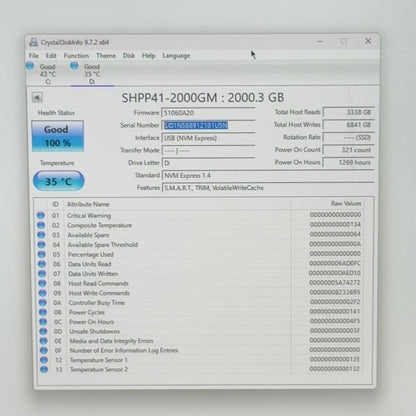Open the File menu
The height and width of the screenshot is (416, 416).
click(34, 56)
